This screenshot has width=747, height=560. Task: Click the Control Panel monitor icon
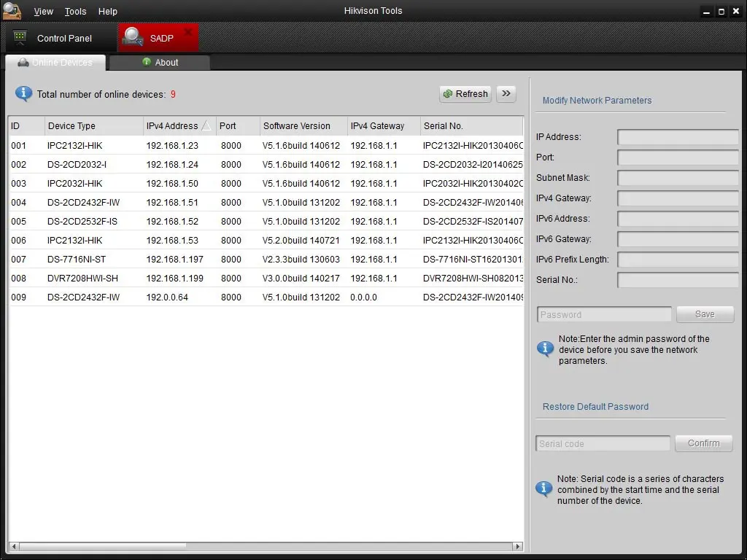click(x=20, y=38)
